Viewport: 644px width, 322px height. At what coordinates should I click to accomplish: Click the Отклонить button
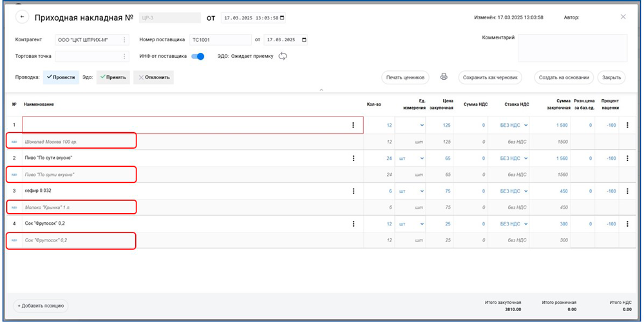(x=153, y=77)
